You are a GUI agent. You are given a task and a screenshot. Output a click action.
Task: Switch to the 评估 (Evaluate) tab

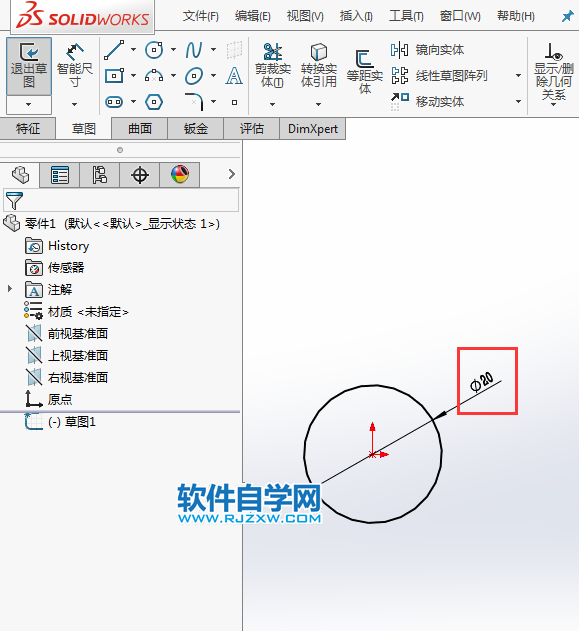coord(251,129)
